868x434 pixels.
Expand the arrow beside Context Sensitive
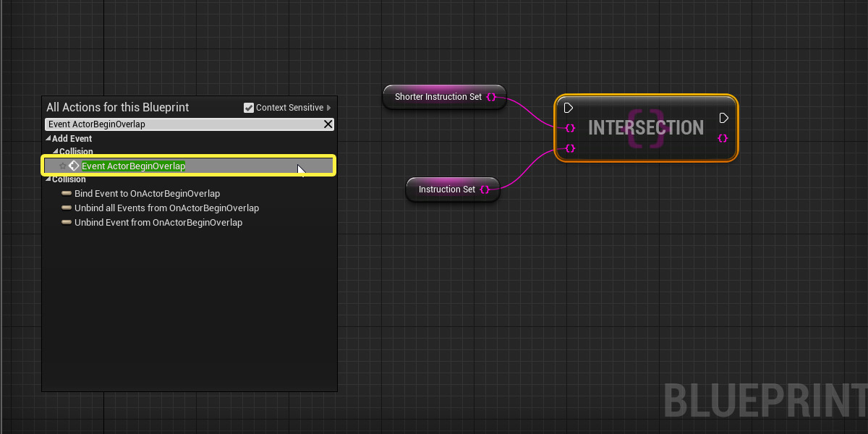pos(329,108)
